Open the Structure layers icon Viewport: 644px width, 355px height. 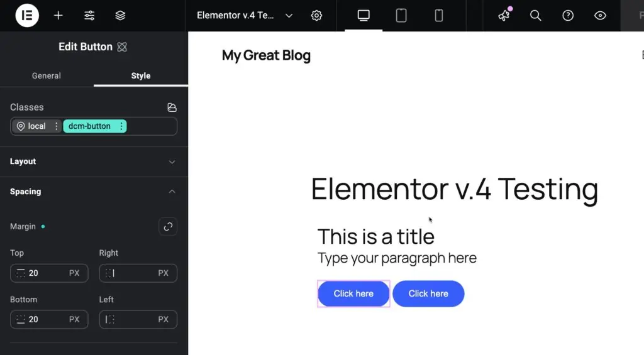(x=120, y=16)
